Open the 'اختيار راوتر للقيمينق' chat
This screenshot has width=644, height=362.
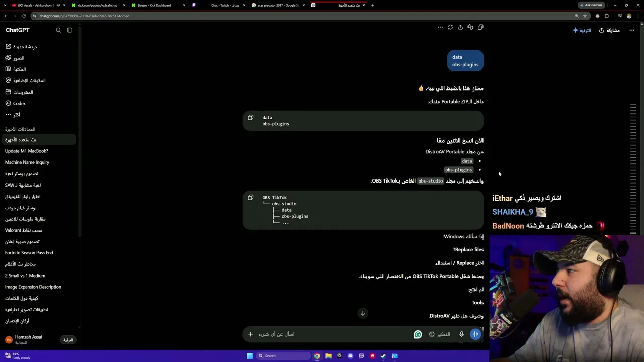pos(39,196)
